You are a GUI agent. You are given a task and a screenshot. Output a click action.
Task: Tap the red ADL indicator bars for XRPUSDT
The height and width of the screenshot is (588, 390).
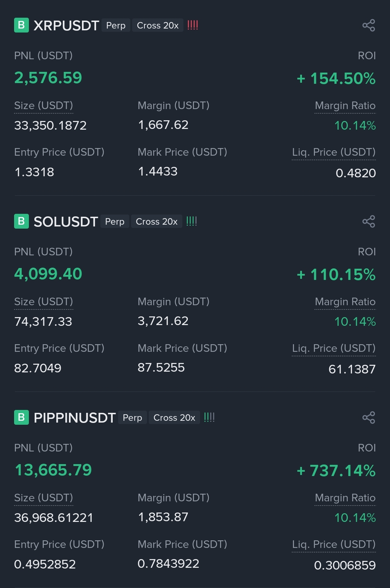pyautogui.click(x=193, y=25)
